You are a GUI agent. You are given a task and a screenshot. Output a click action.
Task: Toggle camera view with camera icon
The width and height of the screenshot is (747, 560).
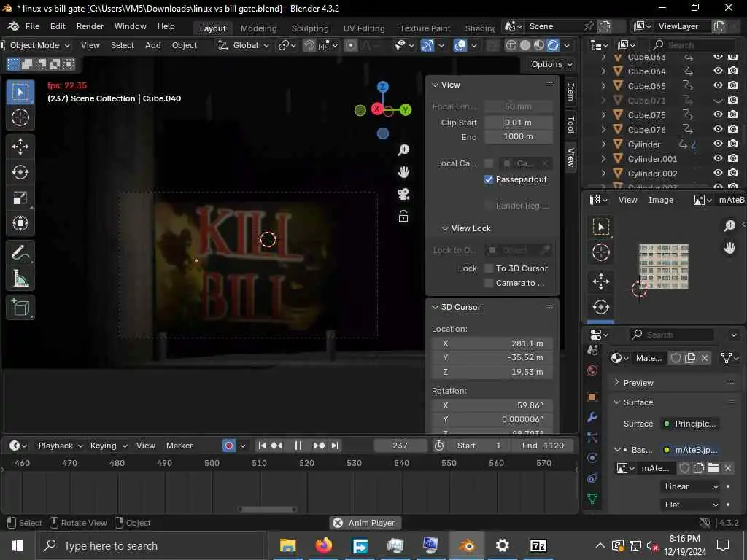(403, 194)
